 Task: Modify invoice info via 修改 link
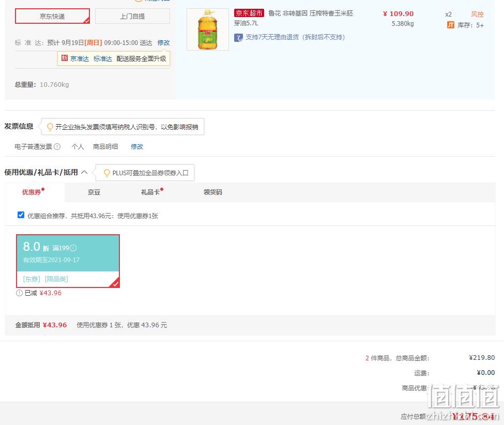pos(137,147)
